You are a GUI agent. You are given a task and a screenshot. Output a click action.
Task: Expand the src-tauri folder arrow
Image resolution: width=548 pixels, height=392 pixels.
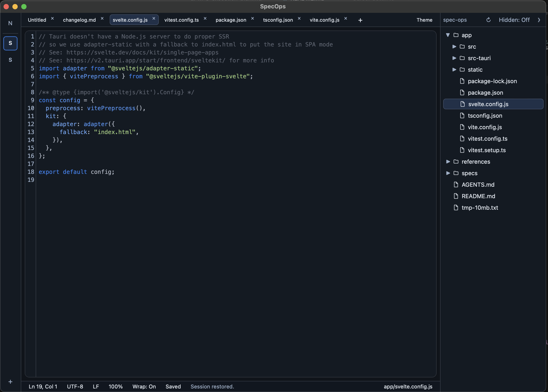click(454, 58)
